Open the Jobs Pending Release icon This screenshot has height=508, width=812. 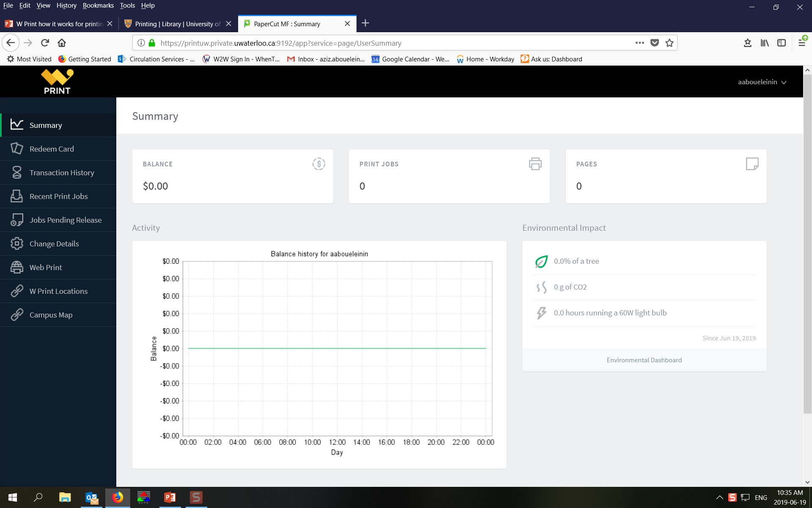tap(16, 220)
